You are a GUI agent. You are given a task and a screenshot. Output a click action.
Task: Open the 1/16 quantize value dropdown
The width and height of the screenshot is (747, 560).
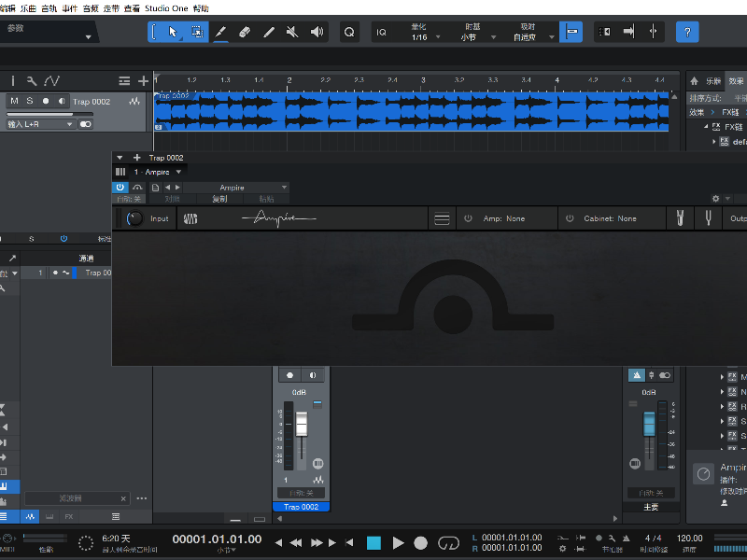[x=423, y=35]
